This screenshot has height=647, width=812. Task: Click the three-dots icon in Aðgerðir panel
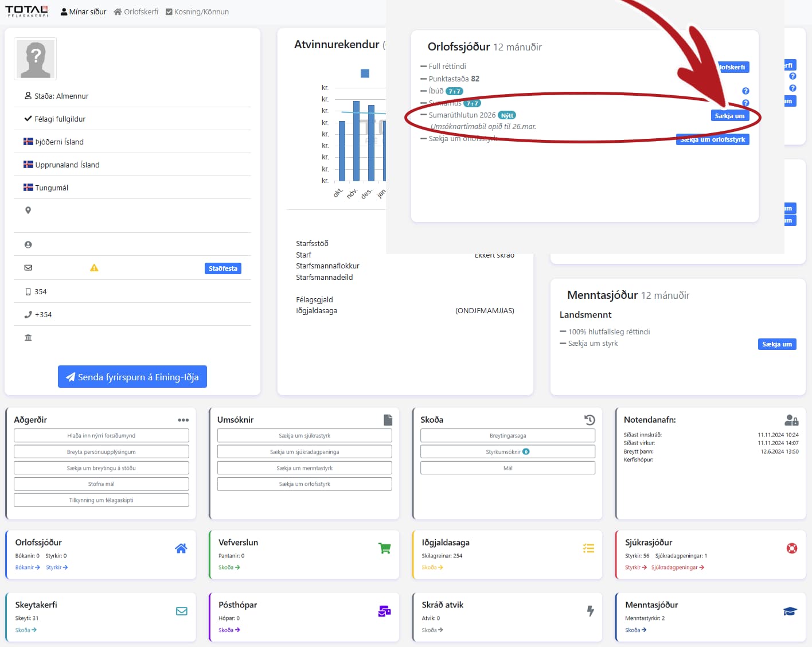[x=183, y=420]
